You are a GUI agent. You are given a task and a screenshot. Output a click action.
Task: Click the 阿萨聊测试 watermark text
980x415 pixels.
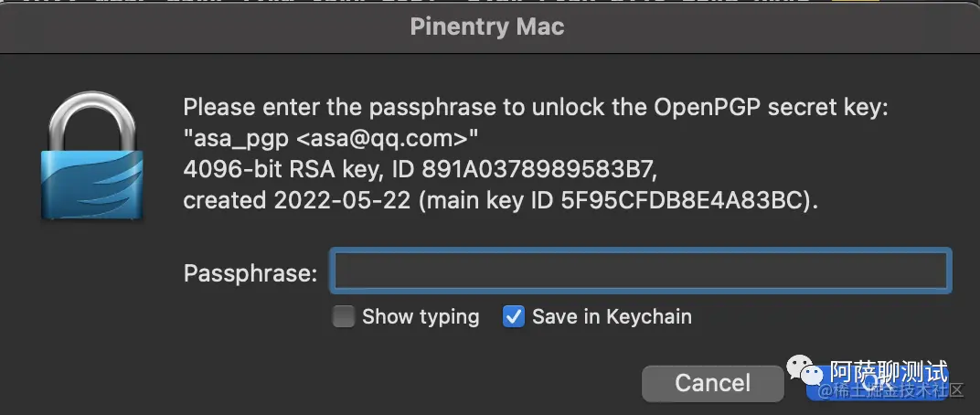coord(889,372)
